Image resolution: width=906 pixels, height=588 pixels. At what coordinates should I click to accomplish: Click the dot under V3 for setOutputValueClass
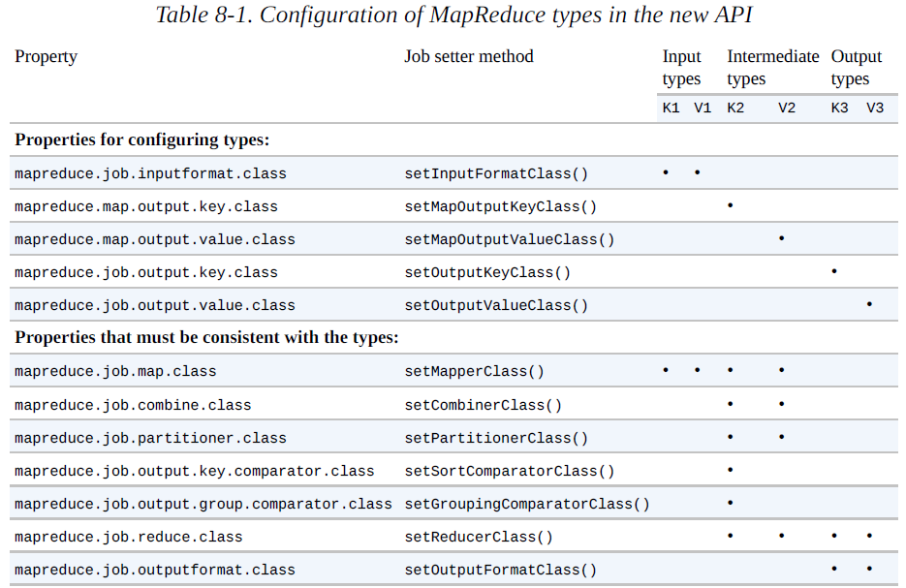pos(870,304)
